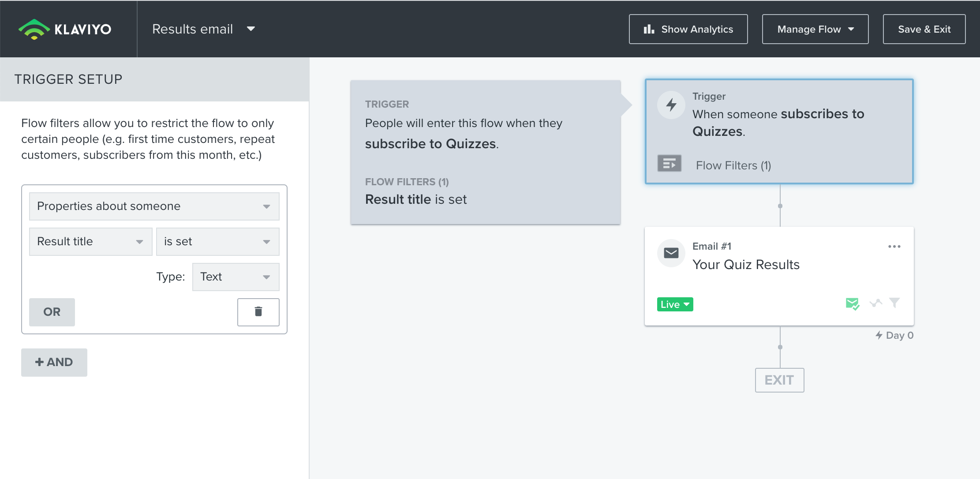Viewport: 980px width, 479px height.
Task: Click the funnel filter icon on Email #1
Action: pos(894,303)
